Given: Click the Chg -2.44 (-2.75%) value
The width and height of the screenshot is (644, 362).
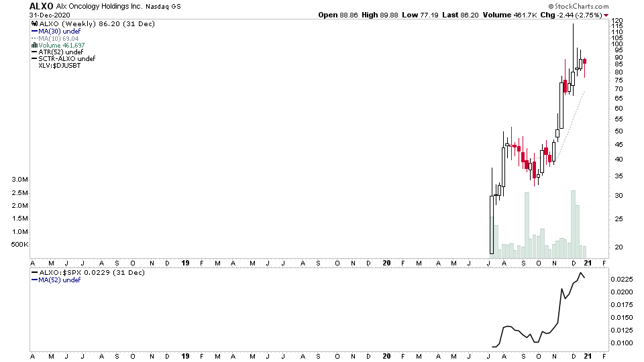Looking at the screenshot, I should (571, 15).
